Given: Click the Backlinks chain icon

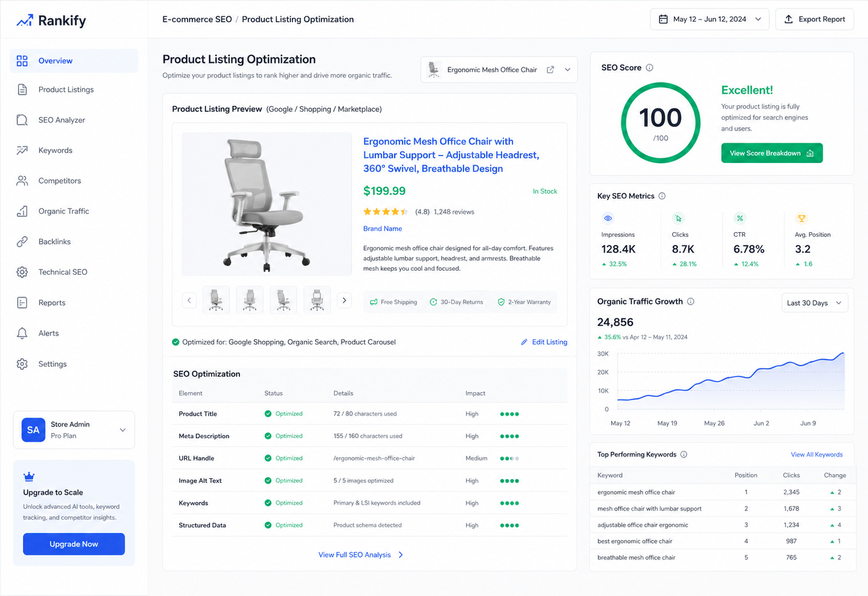Looking at the screenshot, I should pos(22,241).
